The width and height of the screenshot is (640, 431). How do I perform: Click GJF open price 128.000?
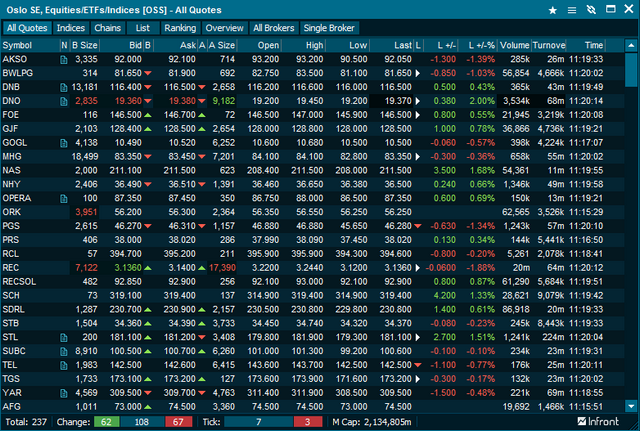(263, 129)
